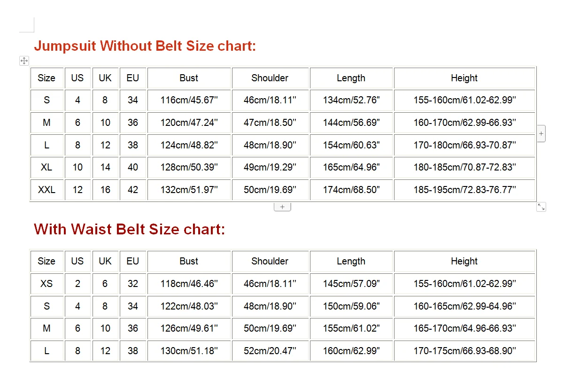The width and height of the screenshot is (588, 372).
Task: Select the XS size cell
Action: coord(46,284)
